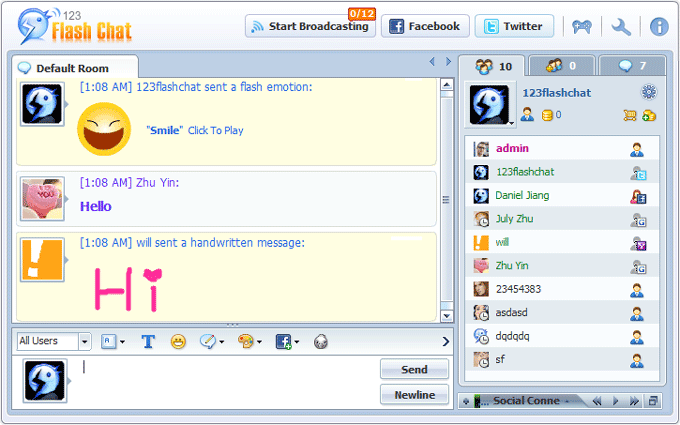This screenshot has width=680, height=425.
Task: Click the add coins icon
Action: click(649, 115)
